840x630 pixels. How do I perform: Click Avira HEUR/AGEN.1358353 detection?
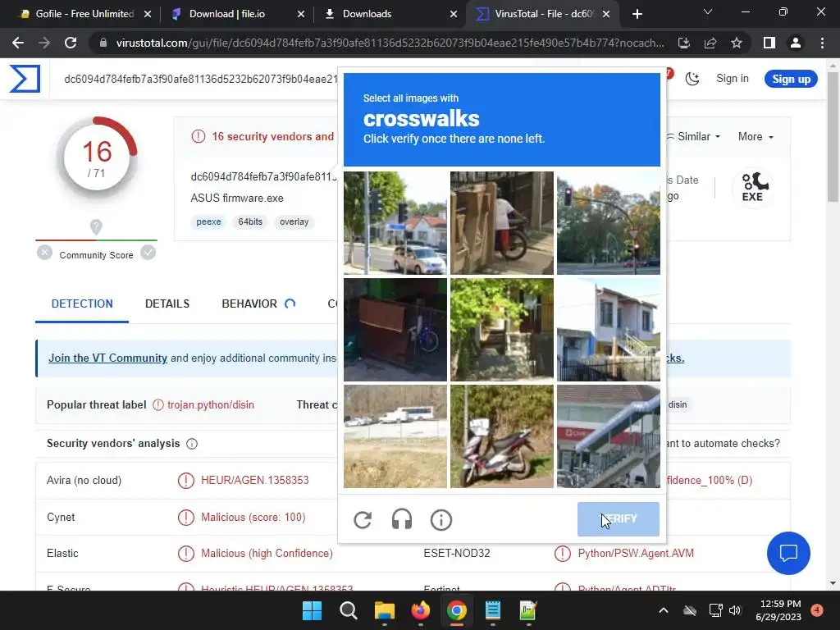tap(255, 480)
